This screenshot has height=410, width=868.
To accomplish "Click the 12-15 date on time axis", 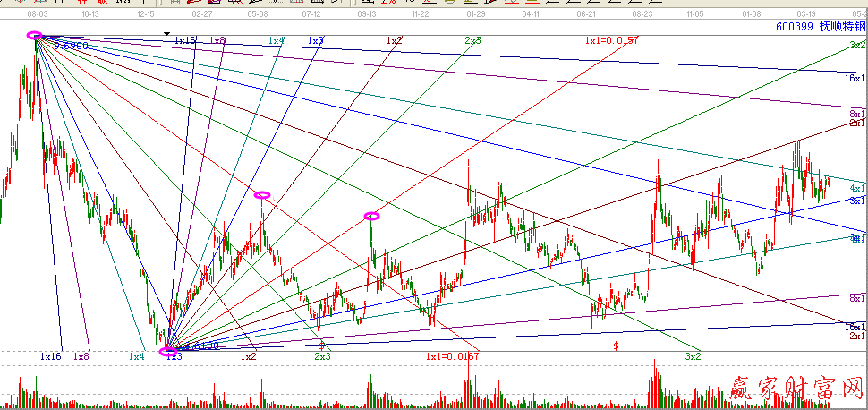I will pos(147,15).
